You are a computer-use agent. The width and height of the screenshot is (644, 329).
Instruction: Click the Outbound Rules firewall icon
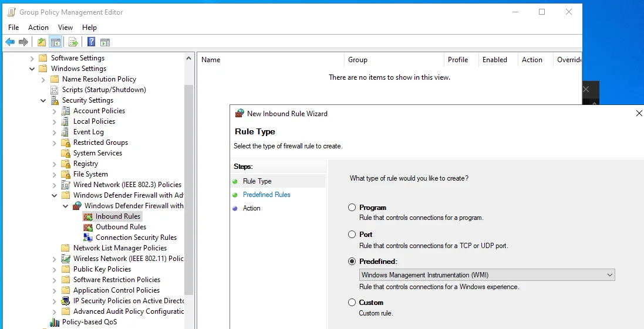click(88, 227)
